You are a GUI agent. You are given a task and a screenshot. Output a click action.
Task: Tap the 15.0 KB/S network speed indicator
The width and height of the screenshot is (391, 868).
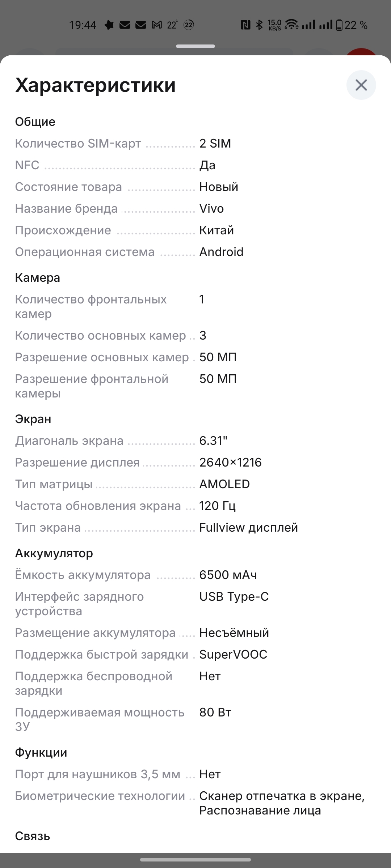click(x=274, y=25)
